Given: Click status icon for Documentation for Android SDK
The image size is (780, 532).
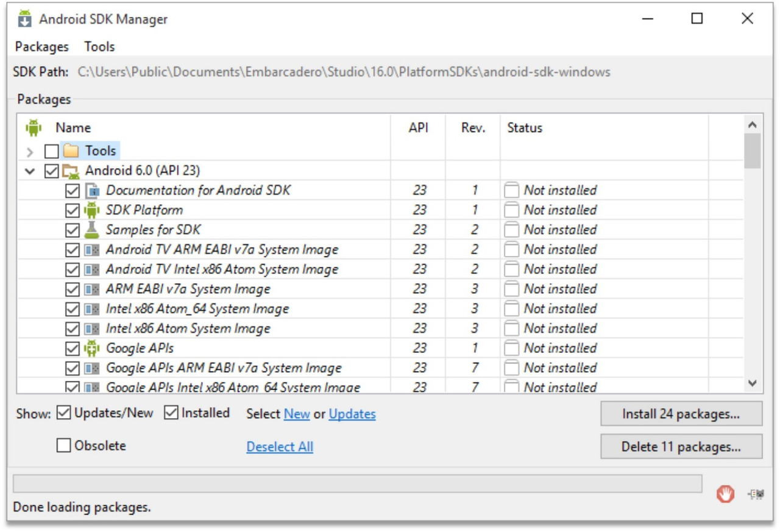Looking at the screenshot, I should point(512,191).
